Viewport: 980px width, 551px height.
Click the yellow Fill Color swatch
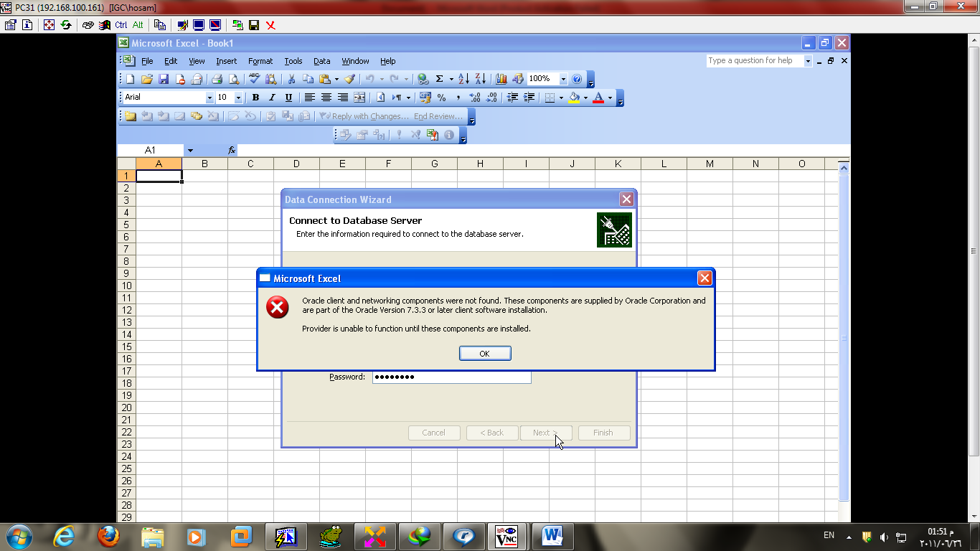click(573, 98)
